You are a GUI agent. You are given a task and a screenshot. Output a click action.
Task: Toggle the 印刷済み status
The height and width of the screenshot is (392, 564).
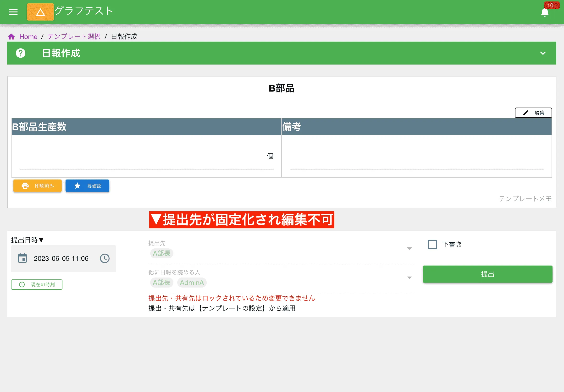pos(37,186)
